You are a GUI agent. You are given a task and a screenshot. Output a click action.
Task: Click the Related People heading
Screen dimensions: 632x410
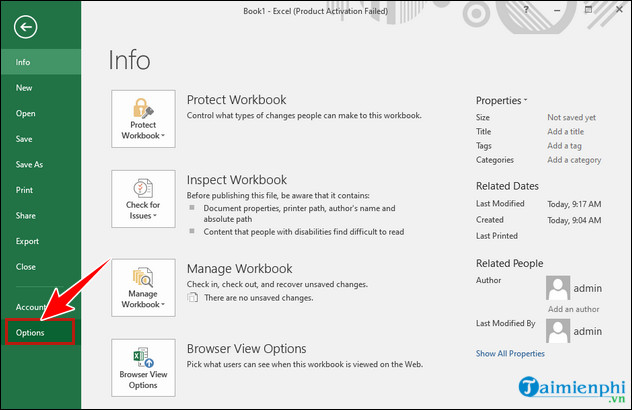[x=509, y=263]
